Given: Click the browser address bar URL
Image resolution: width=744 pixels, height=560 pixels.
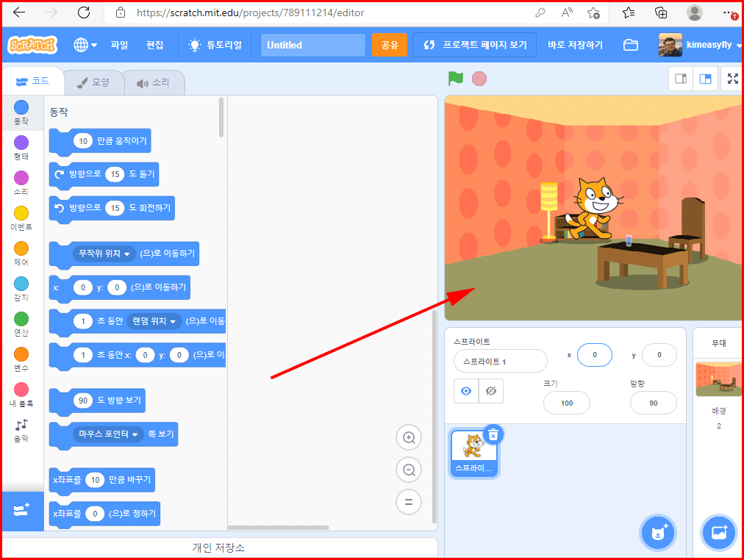Looking at the screenshot, I should coord(251,12).
